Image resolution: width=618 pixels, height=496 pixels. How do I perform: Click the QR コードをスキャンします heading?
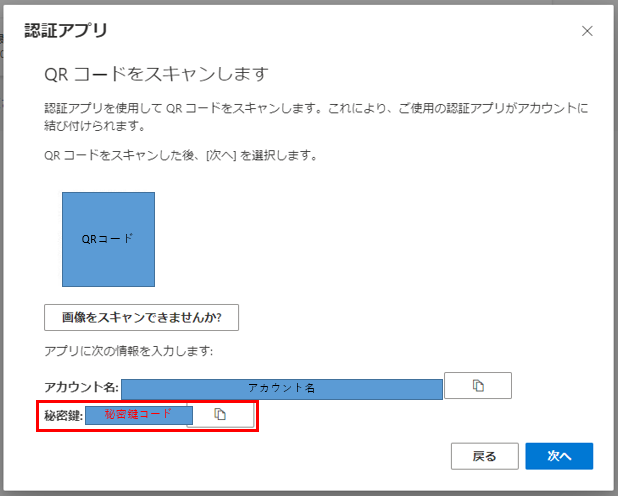click(x=156, y=74)
